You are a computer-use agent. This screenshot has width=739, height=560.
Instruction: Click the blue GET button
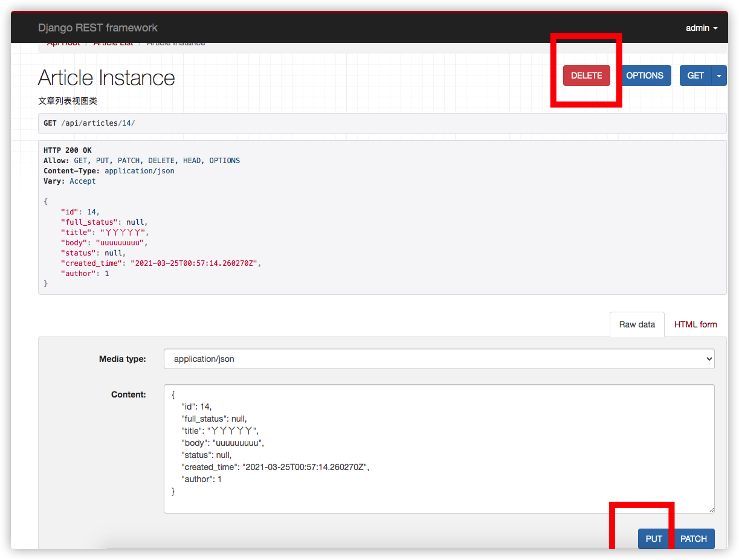click(x=695, y=76)
